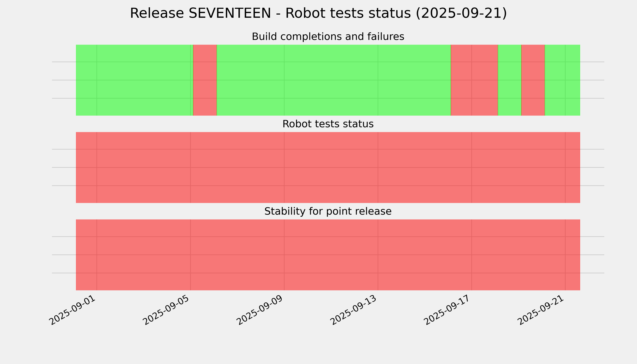This screenshot has width=637, height=364.
Task: Click the 'Robot tests status' subplot title
Action: pyautogui.click(x=328, y=124)
